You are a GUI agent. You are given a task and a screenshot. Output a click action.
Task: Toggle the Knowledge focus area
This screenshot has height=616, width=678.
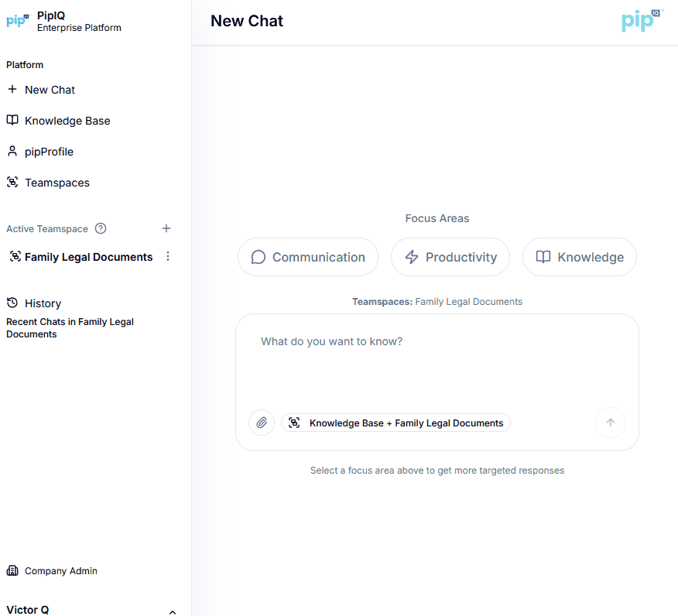(579, 257)
